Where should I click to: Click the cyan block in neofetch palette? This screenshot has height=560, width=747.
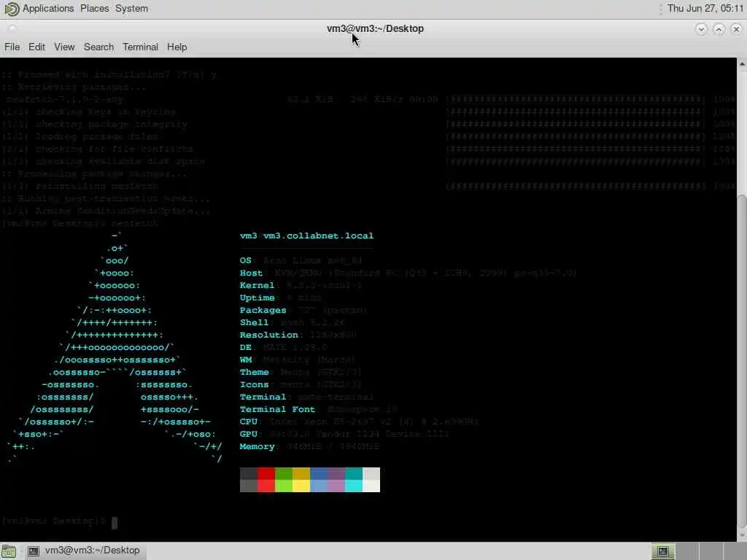click(x=354, y=480)
